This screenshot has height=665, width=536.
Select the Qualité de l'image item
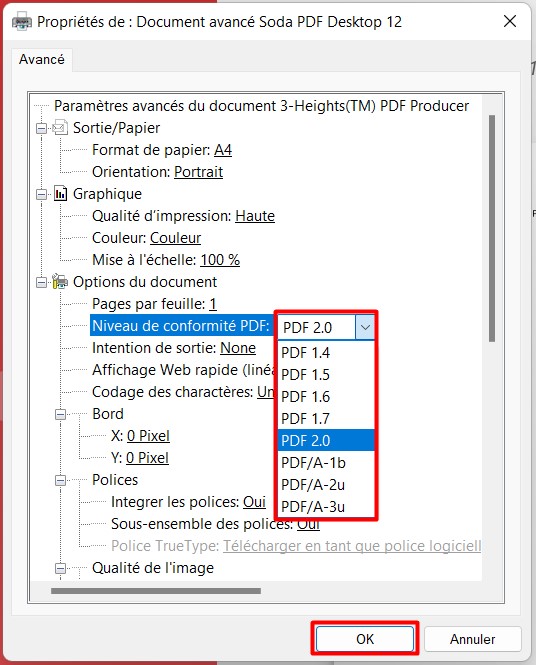(x=153, y=568)
